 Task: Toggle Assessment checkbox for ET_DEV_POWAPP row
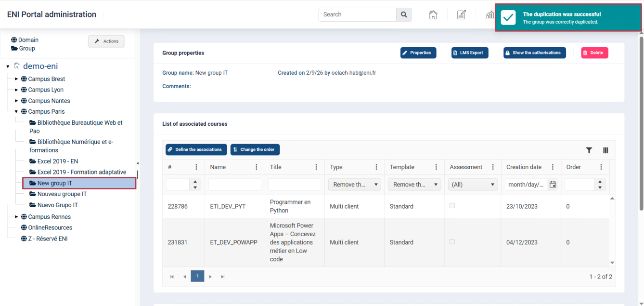452,241
